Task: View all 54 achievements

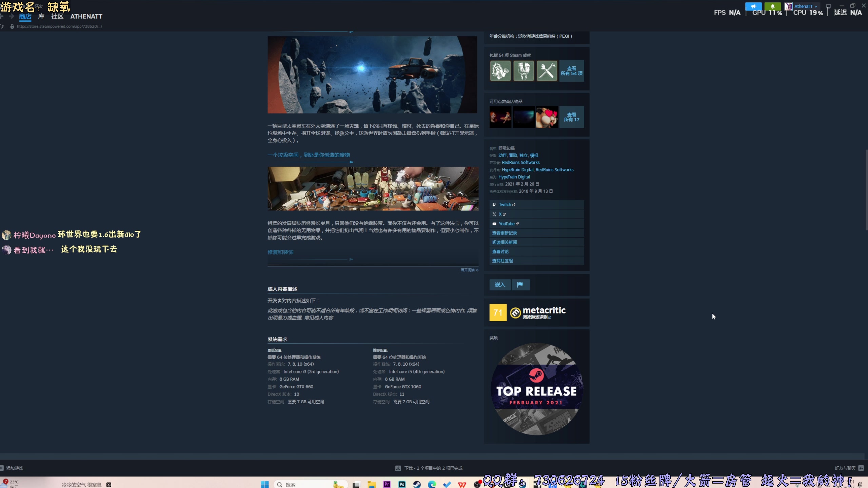Action: [x=572, y=71]
